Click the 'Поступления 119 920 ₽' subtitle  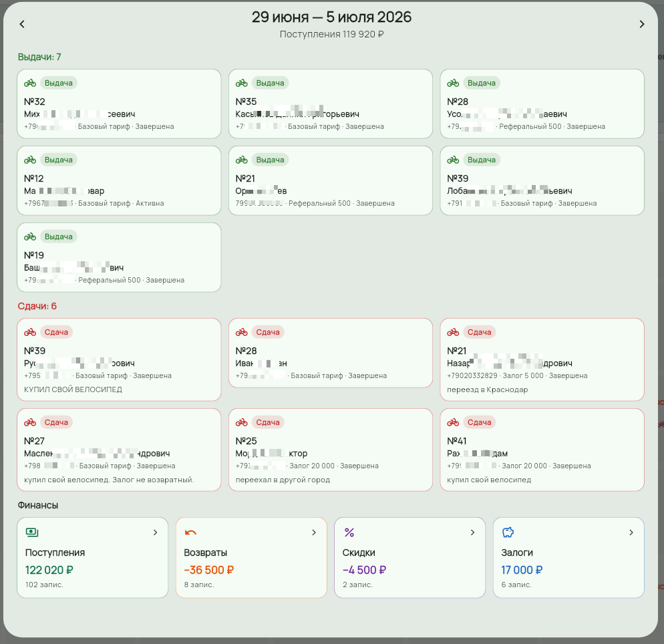331,34
